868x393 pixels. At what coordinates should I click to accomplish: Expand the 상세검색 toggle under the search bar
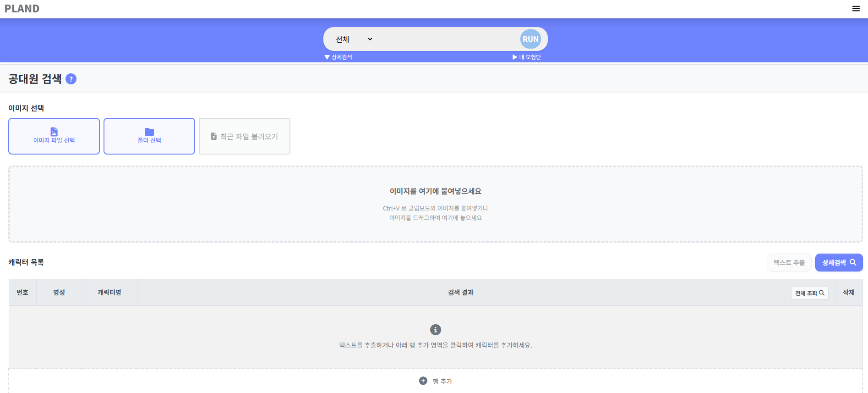tap(338, 57)
